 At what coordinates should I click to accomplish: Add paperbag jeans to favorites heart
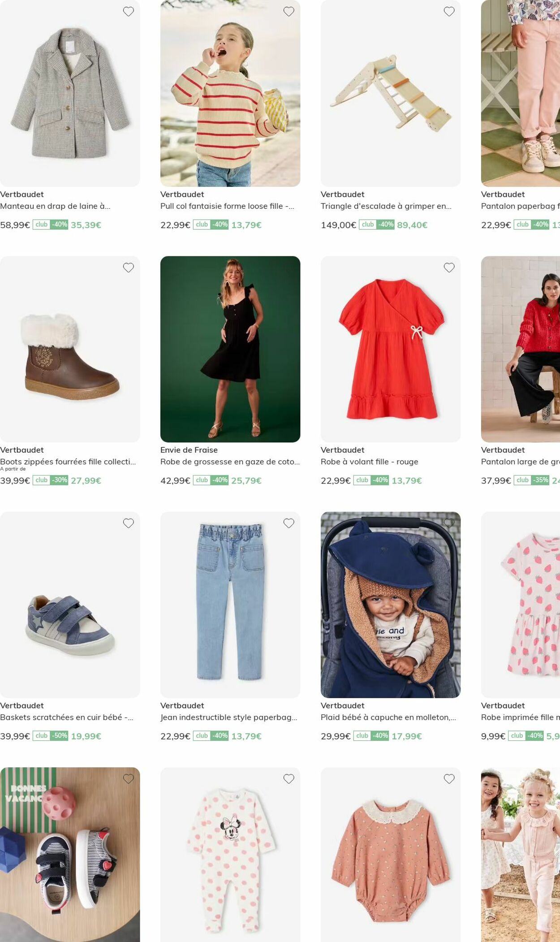coord(289,523)
